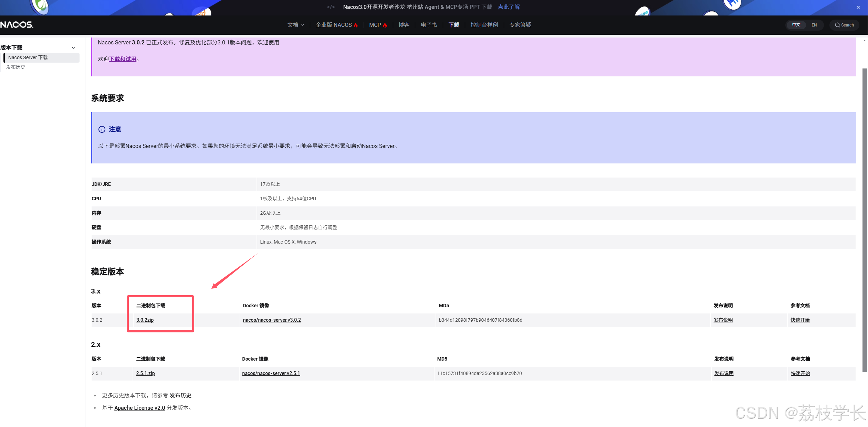Select the 下载 navigation item

coord(454,25)
